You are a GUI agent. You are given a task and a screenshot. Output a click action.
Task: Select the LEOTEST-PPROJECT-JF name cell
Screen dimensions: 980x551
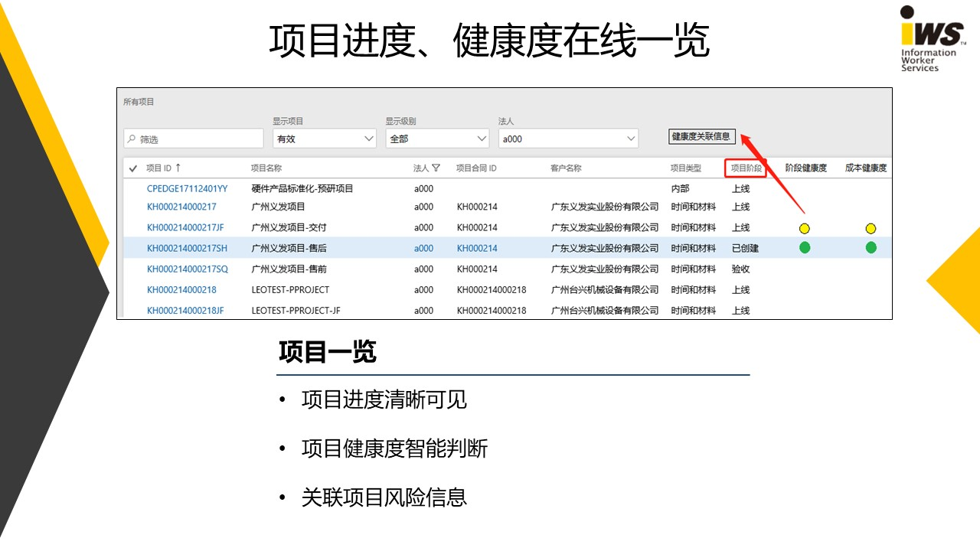click(296, 310)
